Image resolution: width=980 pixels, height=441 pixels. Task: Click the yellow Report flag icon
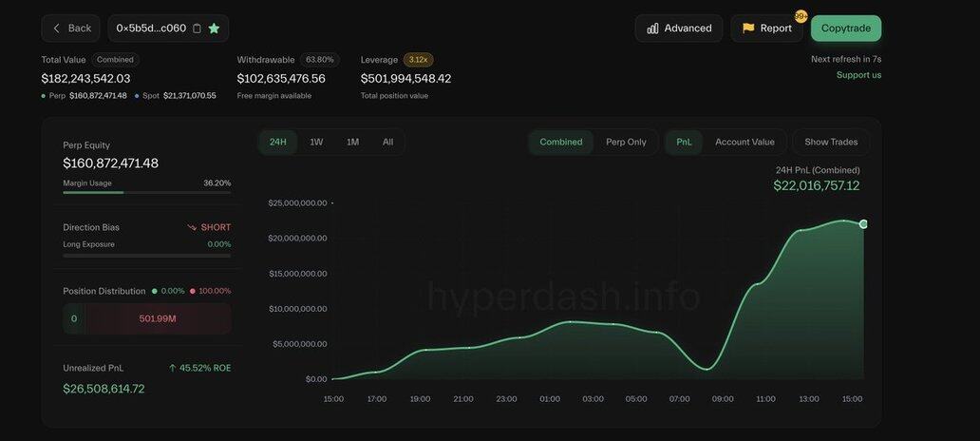tap(748, 29)
